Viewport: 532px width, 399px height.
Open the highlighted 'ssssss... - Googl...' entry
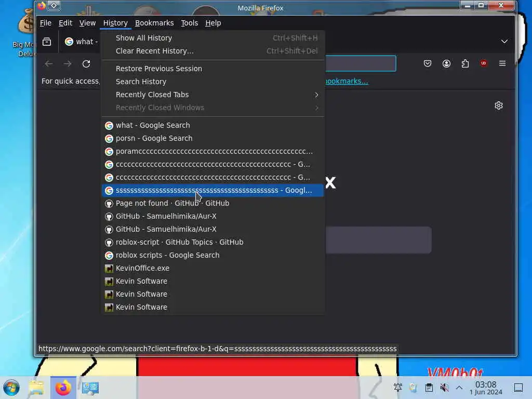(x=212, y=190)
